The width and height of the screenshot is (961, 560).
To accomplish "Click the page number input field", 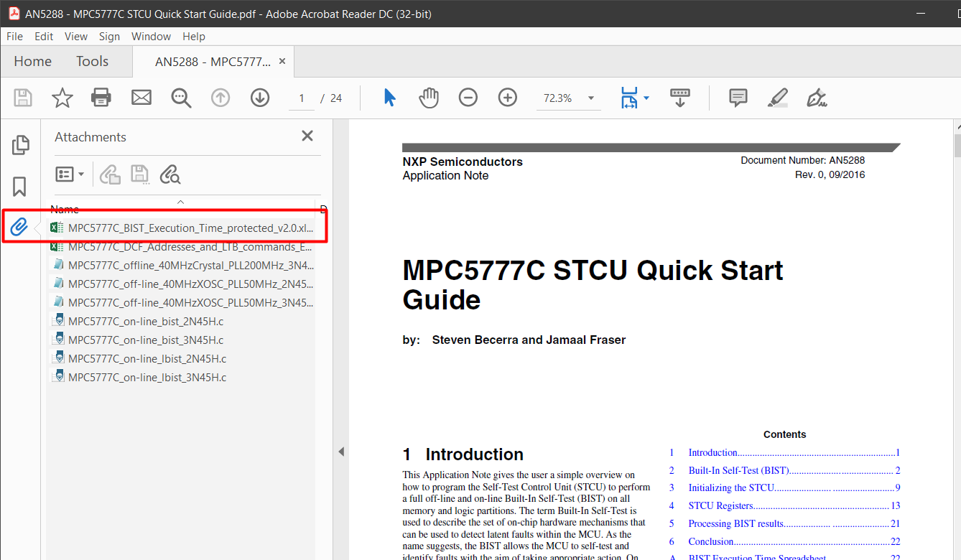I will [x=301, y=98].
